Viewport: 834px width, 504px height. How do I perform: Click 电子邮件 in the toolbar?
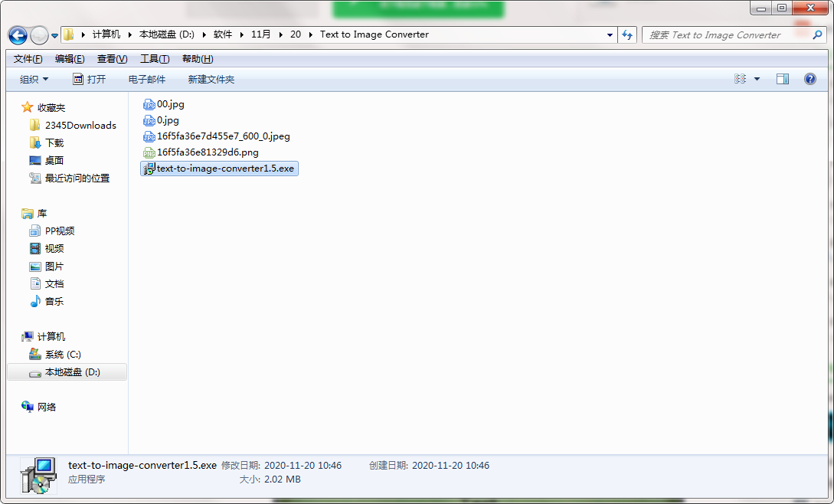coord(147,80)
